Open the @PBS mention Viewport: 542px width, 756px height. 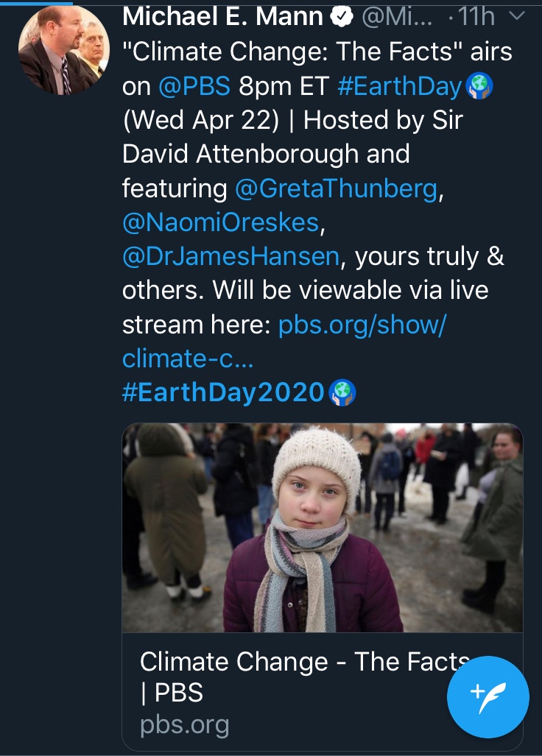(x=194, y=87)
